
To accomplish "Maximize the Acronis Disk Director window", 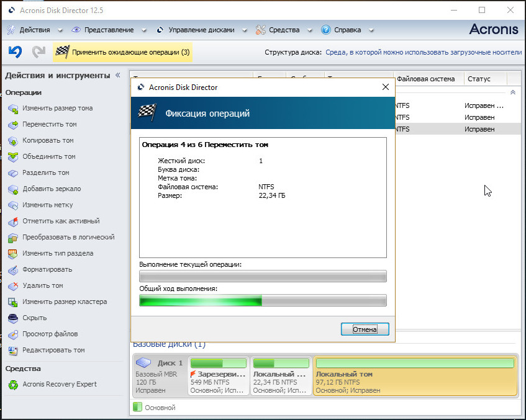I will coord(482,10).
